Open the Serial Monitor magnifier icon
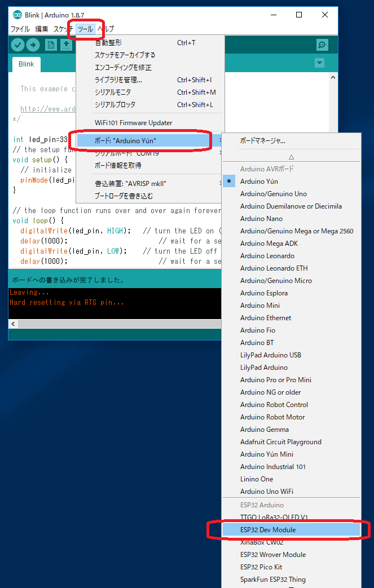The image size is (374, 588). 322,45
